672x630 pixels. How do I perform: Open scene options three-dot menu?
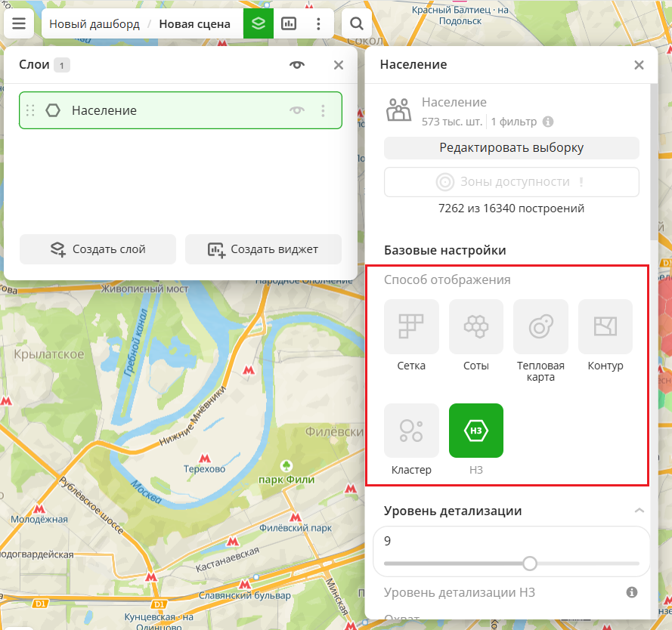tap(319, 24)
